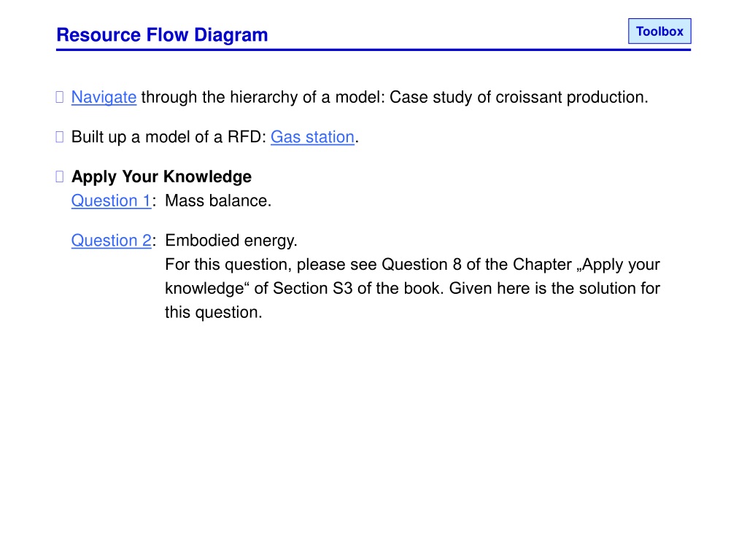Click the Resource Flow Diagram title
Viewport: 747px width, 560px height.
162,35
